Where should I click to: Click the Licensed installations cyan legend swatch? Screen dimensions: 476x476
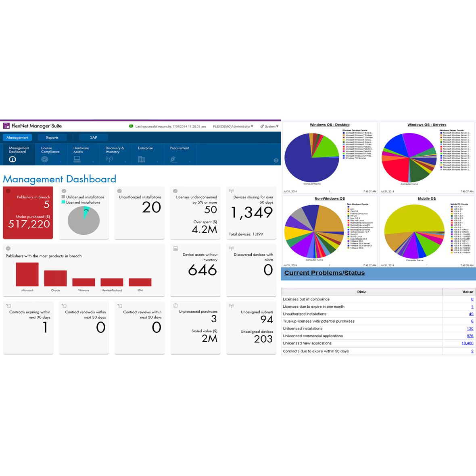coord(63,202)
